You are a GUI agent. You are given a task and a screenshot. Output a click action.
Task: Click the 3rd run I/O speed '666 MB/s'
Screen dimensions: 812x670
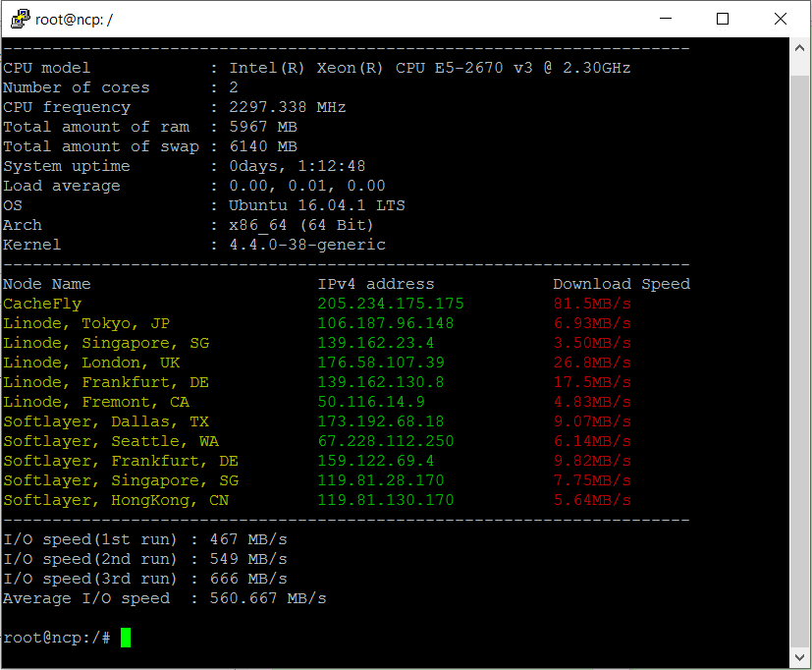point(248,579)
